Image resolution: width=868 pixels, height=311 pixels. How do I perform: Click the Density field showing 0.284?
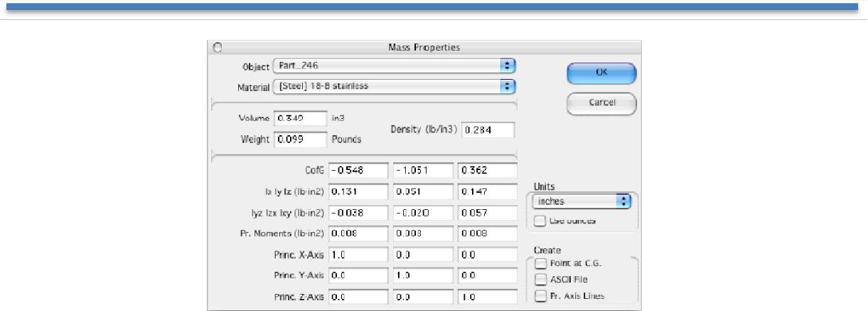coord(488,130)
